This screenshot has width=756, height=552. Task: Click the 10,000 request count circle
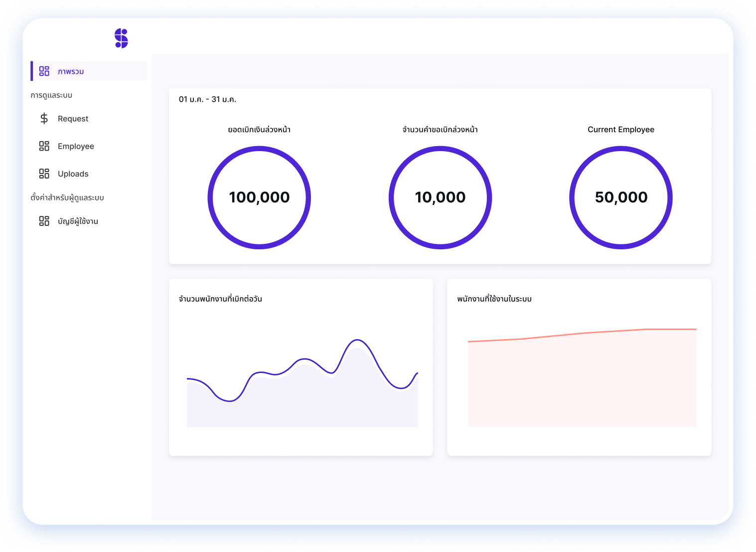pos(440,197)
